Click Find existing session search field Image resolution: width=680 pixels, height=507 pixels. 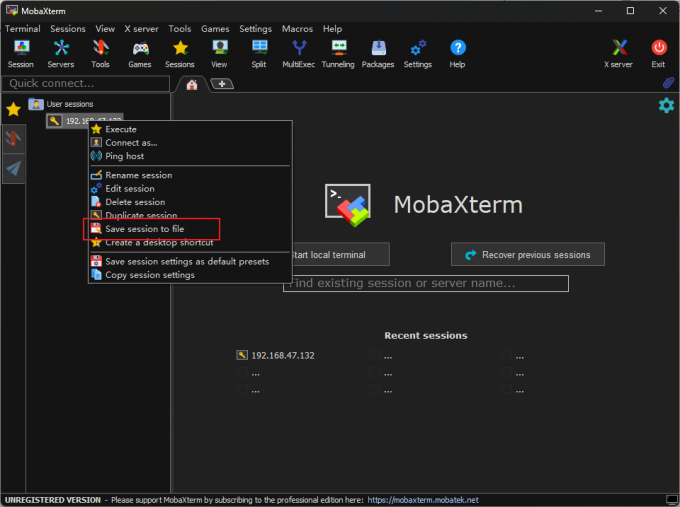426,284
